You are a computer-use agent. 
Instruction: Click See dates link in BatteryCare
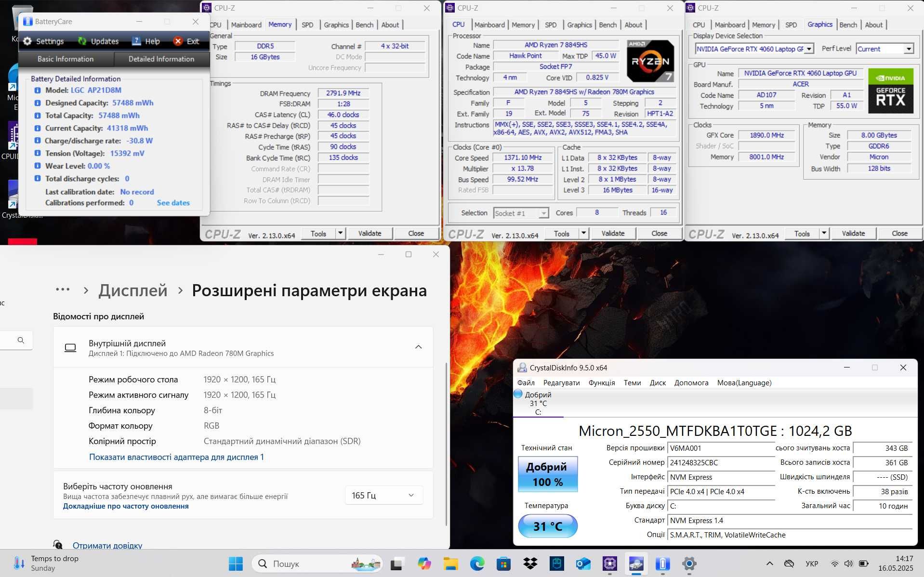click(173, 203)
